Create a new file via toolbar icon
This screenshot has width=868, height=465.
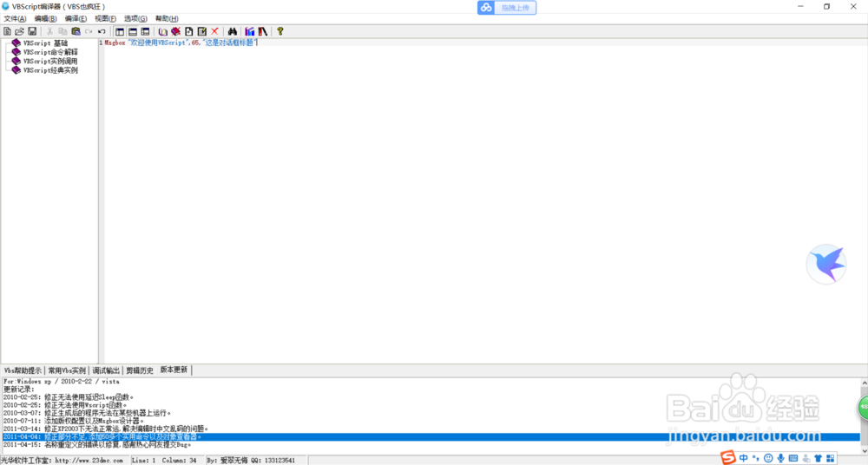pyautogui.click(x=7, y=31)
